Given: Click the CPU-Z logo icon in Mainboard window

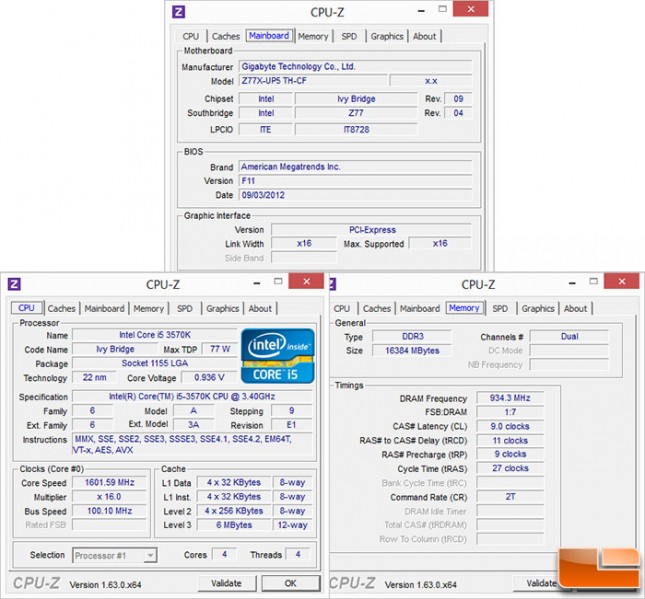Looking at the screenshot, I should (178, 11).
